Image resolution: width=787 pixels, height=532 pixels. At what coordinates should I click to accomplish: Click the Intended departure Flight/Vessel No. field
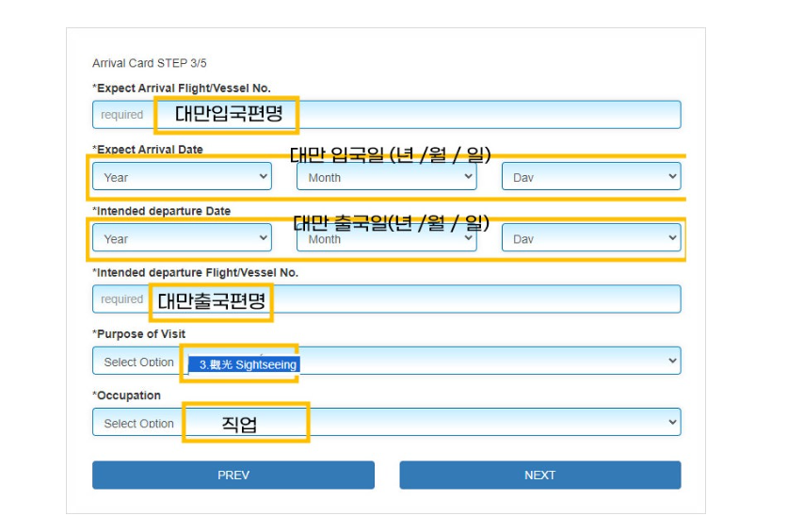point(387,299)
